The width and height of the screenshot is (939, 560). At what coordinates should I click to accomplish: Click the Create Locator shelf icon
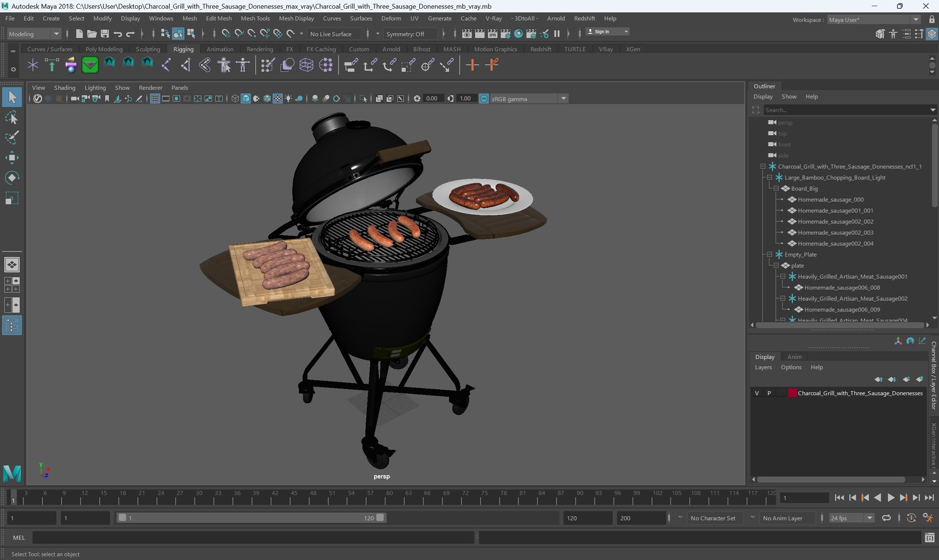[33, 65]
